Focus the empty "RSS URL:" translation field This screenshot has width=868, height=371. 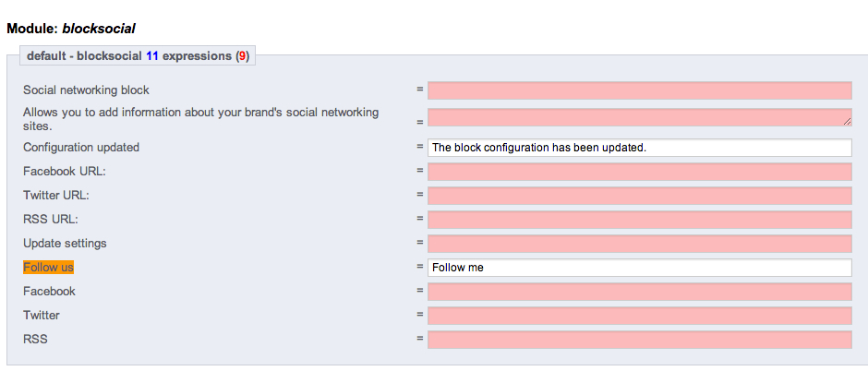tap(639, 220)
